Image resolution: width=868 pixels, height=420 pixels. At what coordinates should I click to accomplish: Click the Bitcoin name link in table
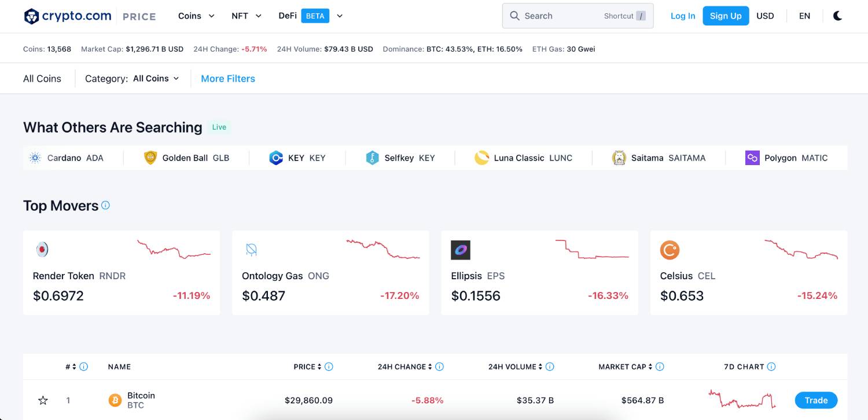click(x=141, y=396)
